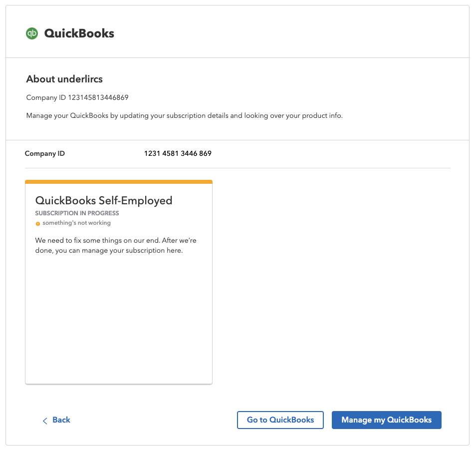Image resolution: width=476 pixels, height=452 pixels.
Task: Collapse the About underlircs section
Action: (x=64, y=79)
